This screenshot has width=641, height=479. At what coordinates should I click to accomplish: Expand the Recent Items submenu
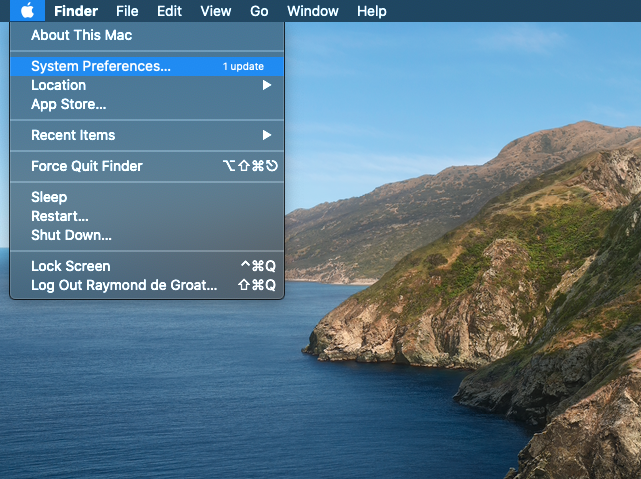coord(73,135)
